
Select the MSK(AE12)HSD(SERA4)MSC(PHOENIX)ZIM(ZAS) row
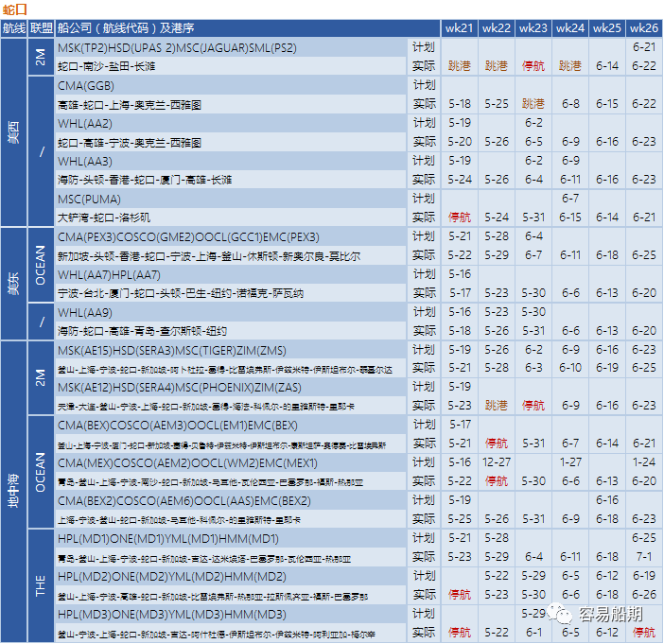coord(231,388)
